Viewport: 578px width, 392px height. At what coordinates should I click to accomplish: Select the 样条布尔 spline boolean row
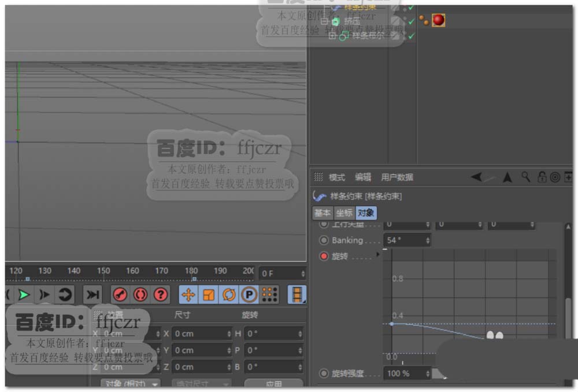[368, 36]
